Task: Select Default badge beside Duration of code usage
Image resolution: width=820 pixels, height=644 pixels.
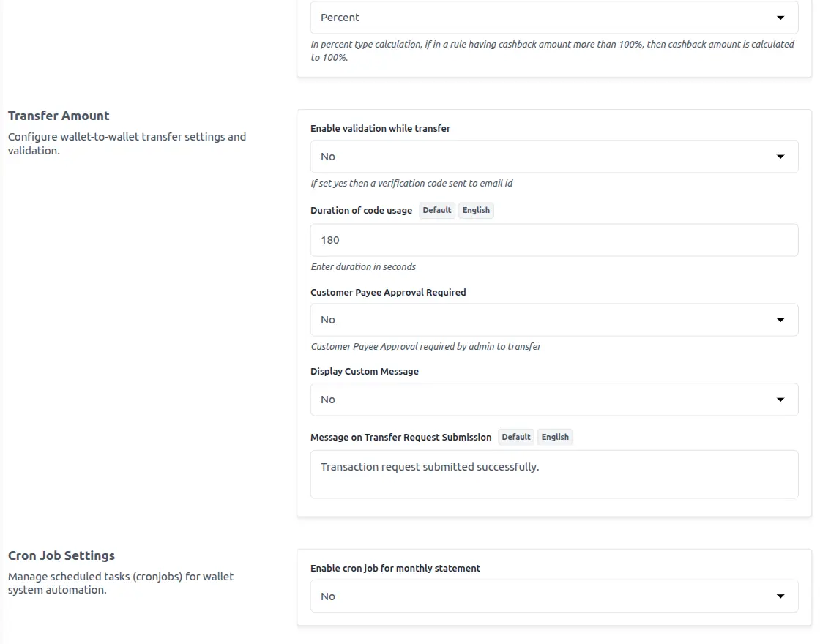Action: tap(437, 211)
